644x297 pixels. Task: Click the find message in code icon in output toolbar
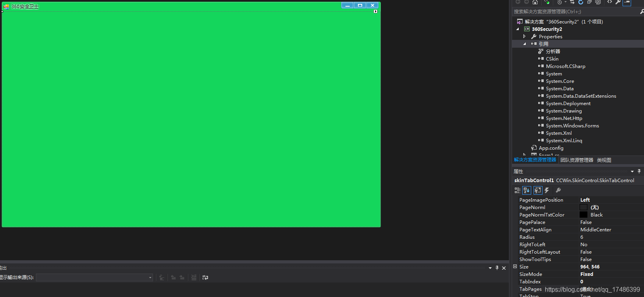(x=162, y=277)
